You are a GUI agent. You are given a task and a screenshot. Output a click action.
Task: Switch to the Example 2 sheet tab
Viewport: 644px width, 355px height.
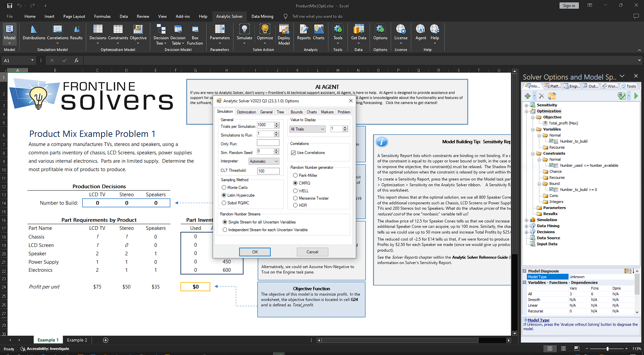coord(77,340)
